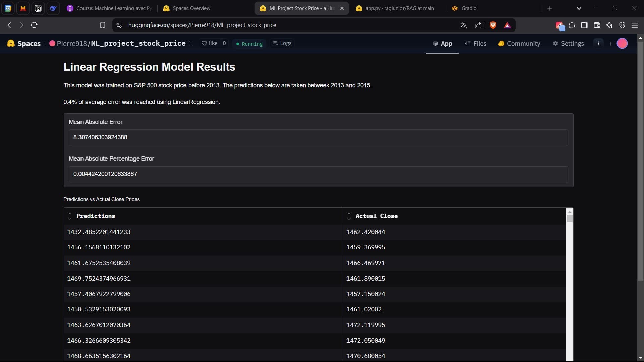Open the Brave wallet icon
Image resolution: width=644 pixels, height=362 pixels.
(597, 25)
